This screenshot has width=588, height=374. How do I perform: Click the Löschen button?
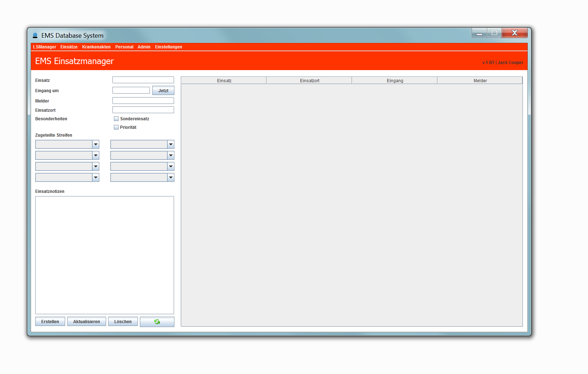(x=123, y=322)
